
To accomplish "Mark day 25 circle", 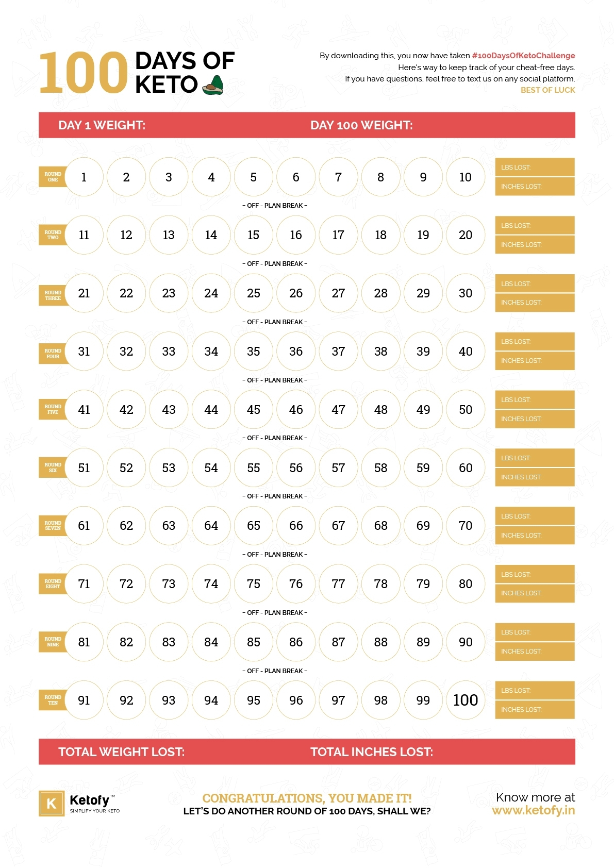I will point(254,293).
